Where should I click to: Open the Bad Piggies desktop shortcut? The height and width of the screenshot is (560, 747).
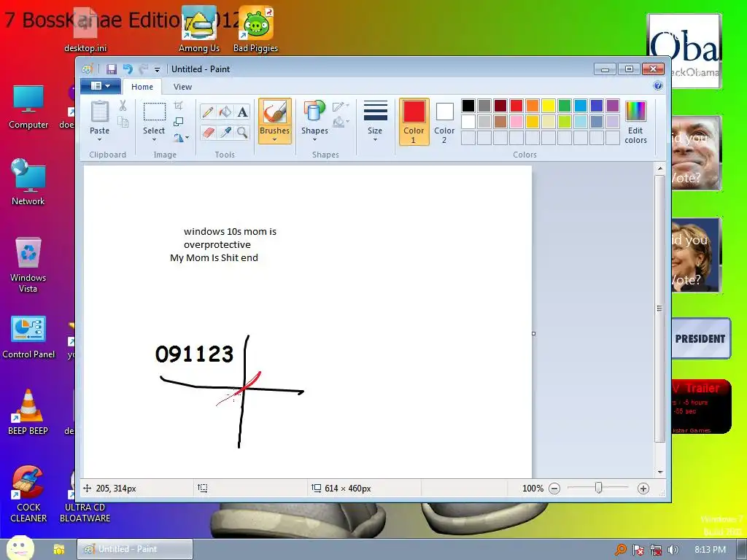point(256,28)
